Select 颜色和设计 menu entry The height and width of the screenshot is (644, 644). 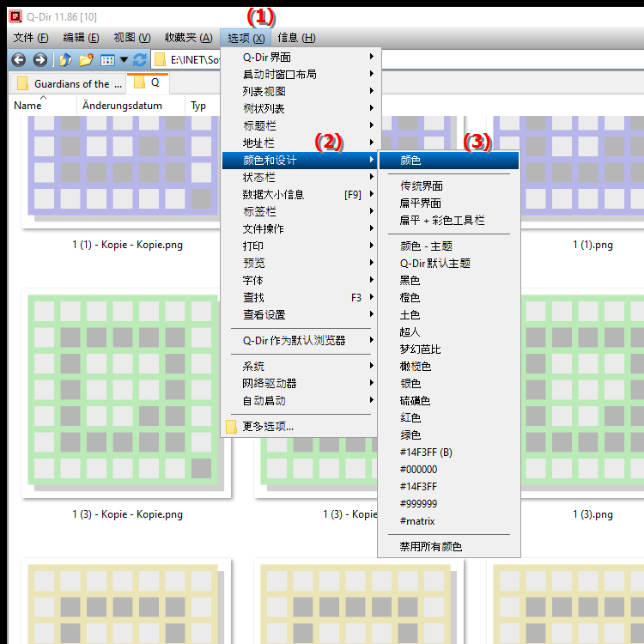(x=299, y=161)
